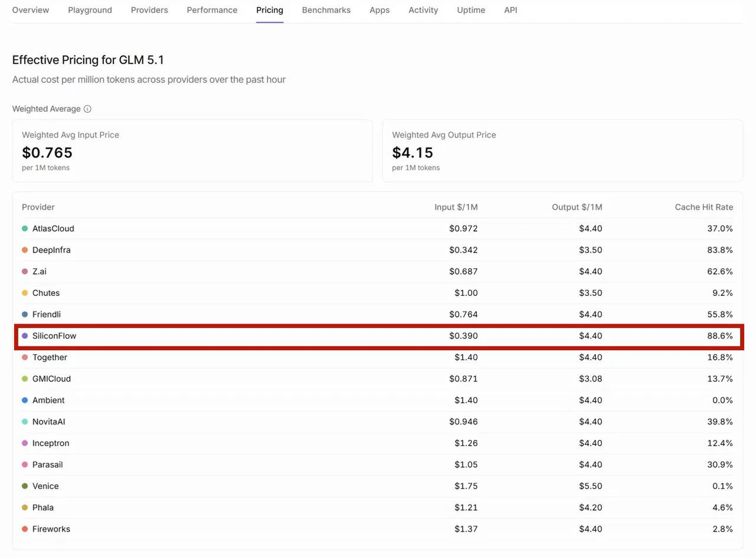Click Chutes' $1.00 input price
The height and width of the screenshot is (558, 756).
coord(467,293)
